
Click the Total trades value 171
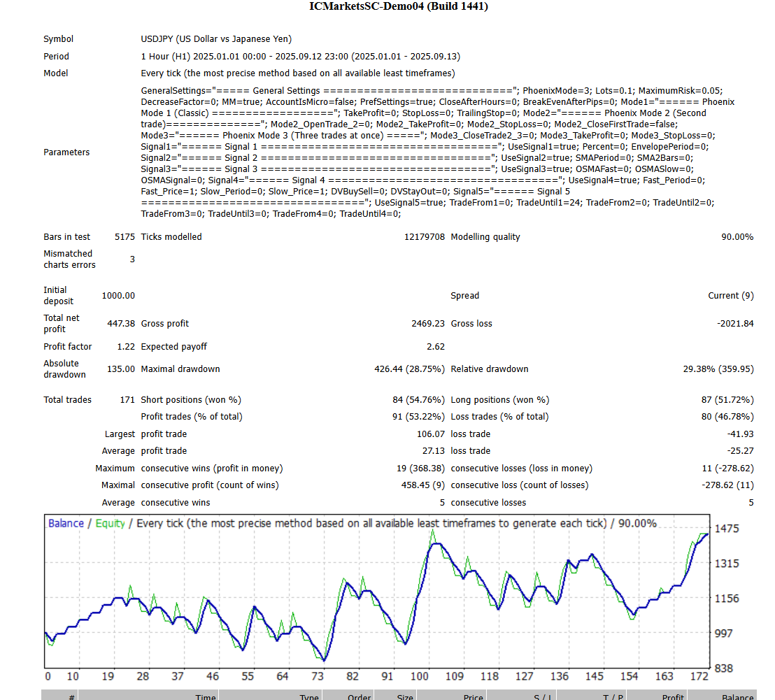click(x=127, y=400)
